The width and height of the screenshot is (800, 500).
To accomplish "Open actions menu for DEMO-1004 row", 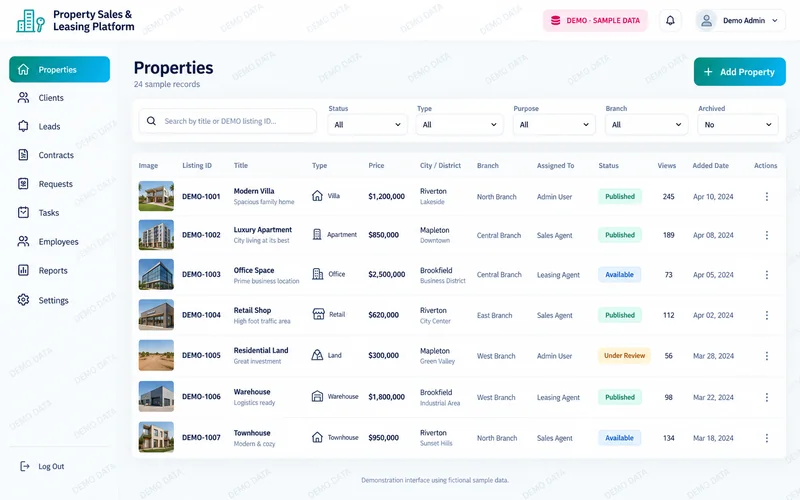I will (766, 315).
